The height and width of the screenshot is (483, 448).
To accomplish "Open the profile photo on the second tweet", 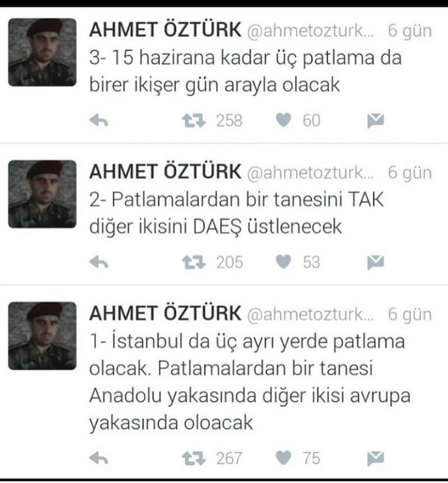I will tap(42, 194).
